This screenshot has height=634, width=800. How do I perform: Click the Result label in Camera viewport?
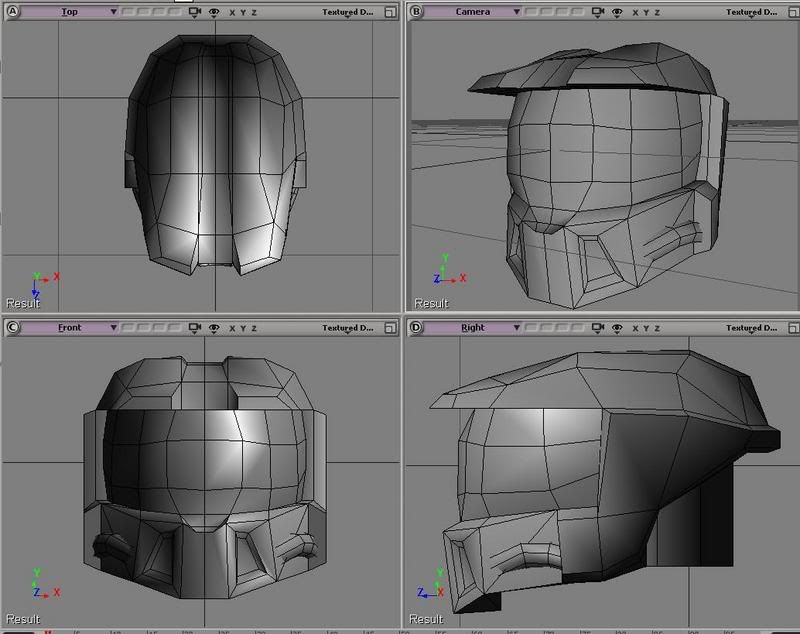coord(431,303)
